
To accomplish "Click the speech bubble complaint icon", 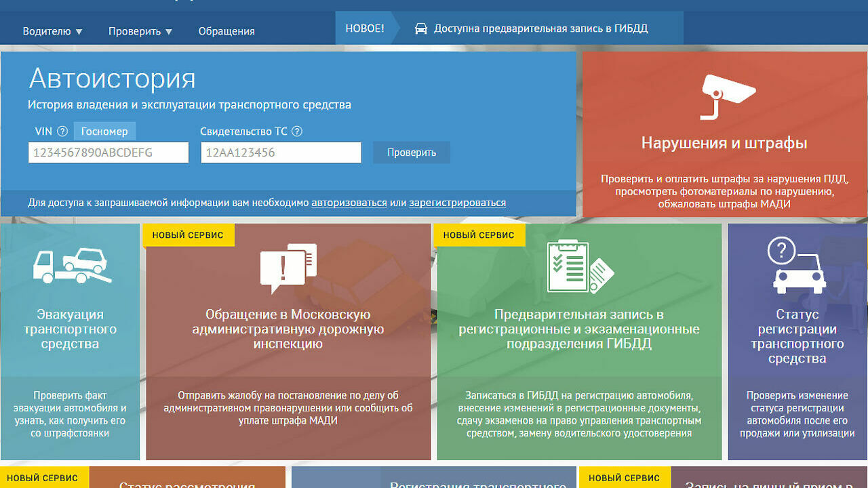I will pos(288,268).
